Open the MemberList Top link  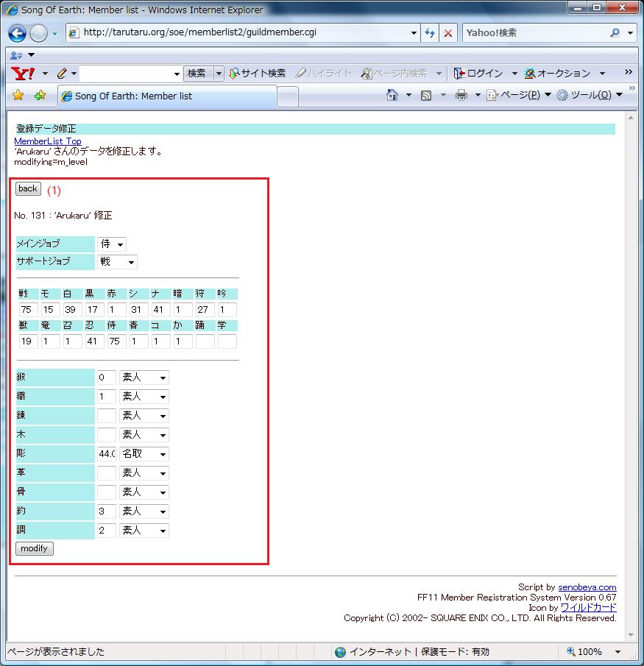(x=48, y=141)
